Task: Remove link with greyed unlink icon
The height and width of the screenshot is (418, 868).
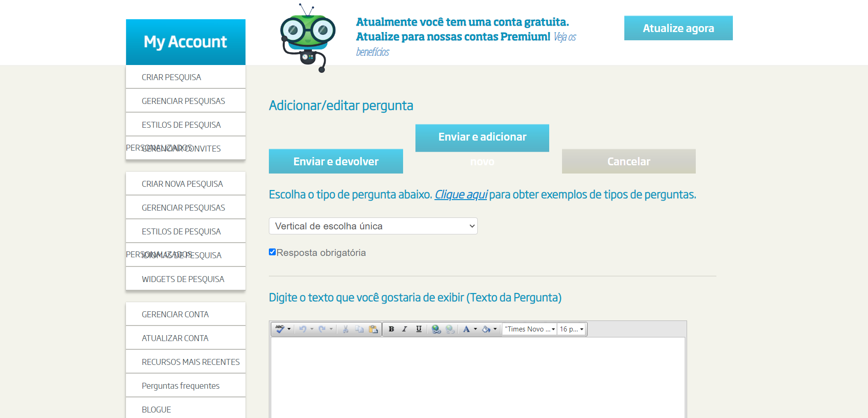Action: pyautogui.click(x=450, y=329)
